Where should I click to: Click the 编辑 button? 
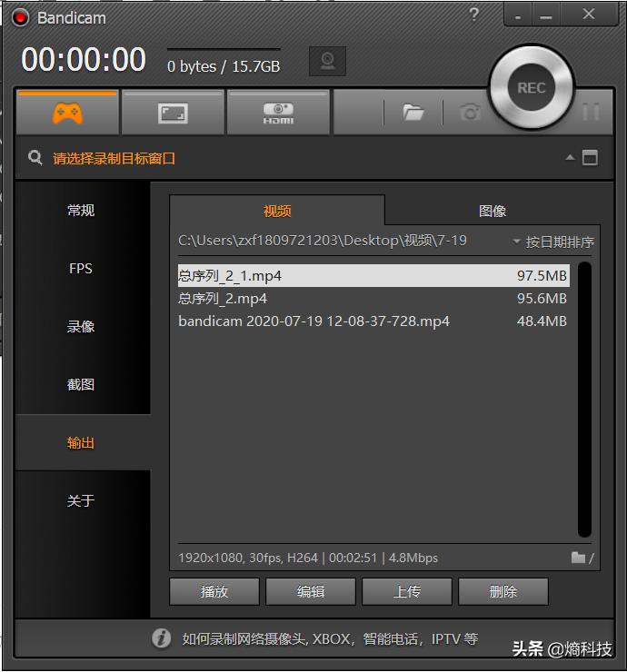[311, 592]
